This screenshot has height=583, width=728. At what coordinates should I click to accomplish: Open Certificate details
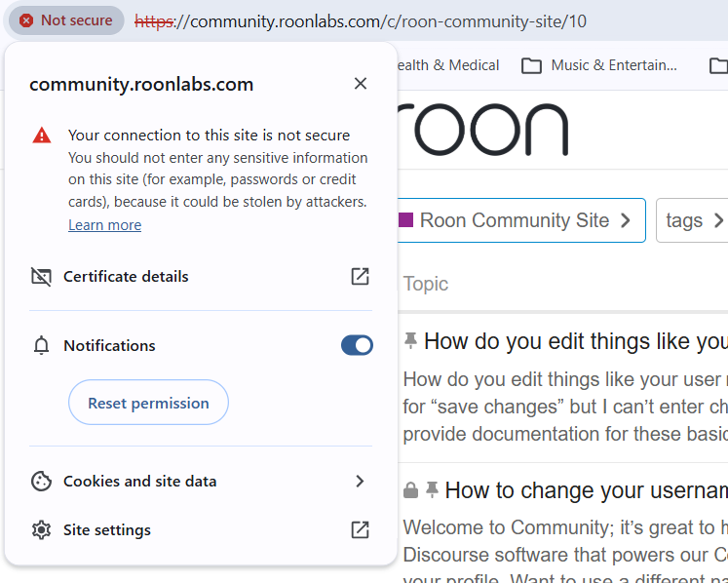[x=126, y=277]
